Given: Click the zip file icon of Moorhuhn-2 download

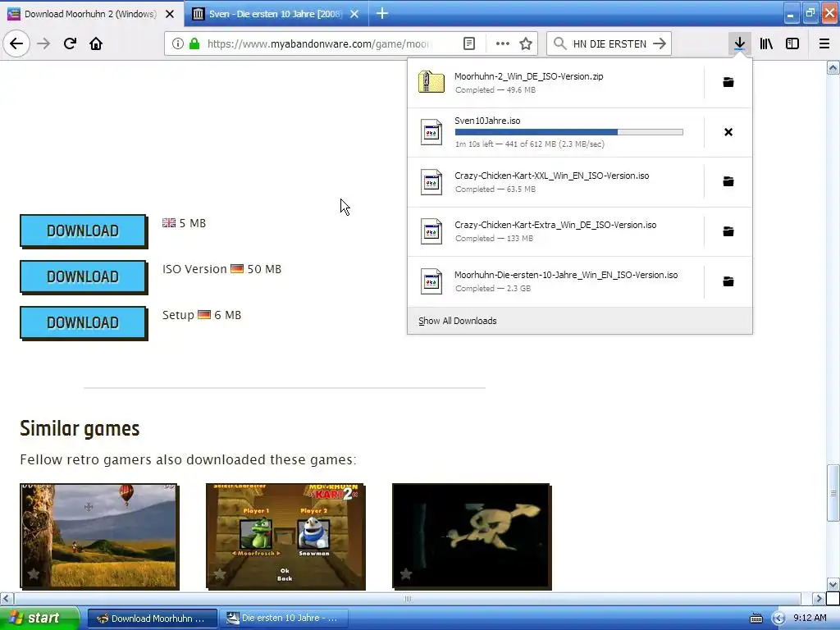Looking at the screenshot, I should [431, 82].
